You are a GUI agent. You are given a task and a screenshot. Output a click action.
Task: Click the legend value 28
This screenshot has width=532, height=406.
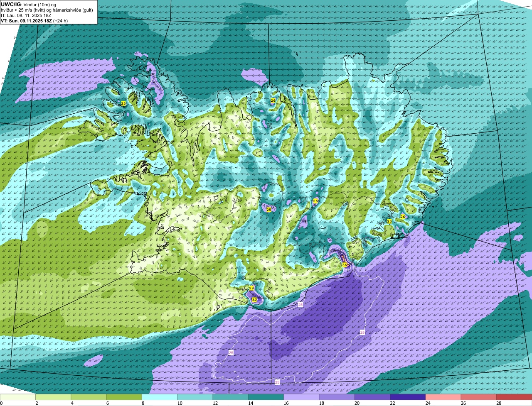[x=499, y=403]
